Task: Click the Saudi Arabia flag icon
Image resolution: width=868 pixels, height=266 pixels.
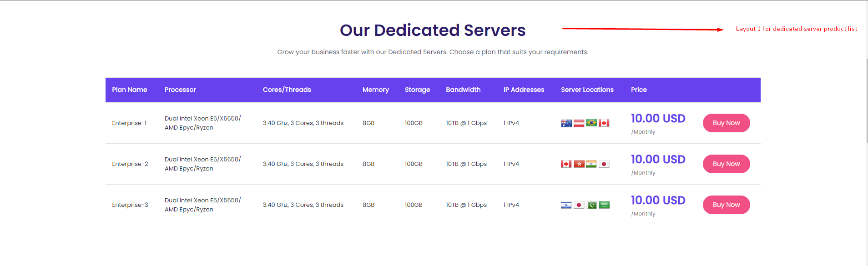Action: coord(604,205)
